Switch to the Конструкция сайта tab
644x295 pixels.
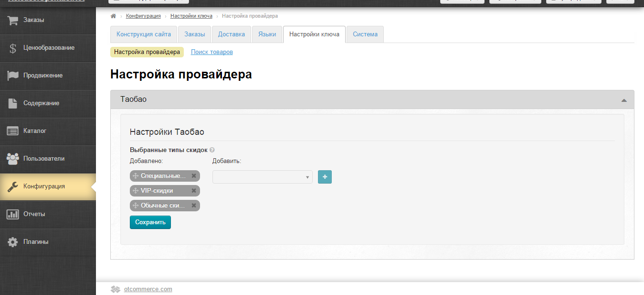144,34
